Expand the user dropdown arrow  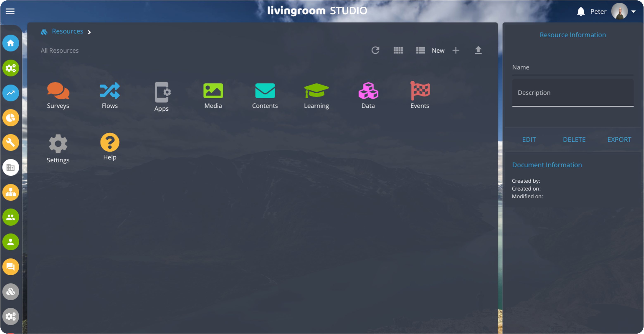click(x=633, y=11)
